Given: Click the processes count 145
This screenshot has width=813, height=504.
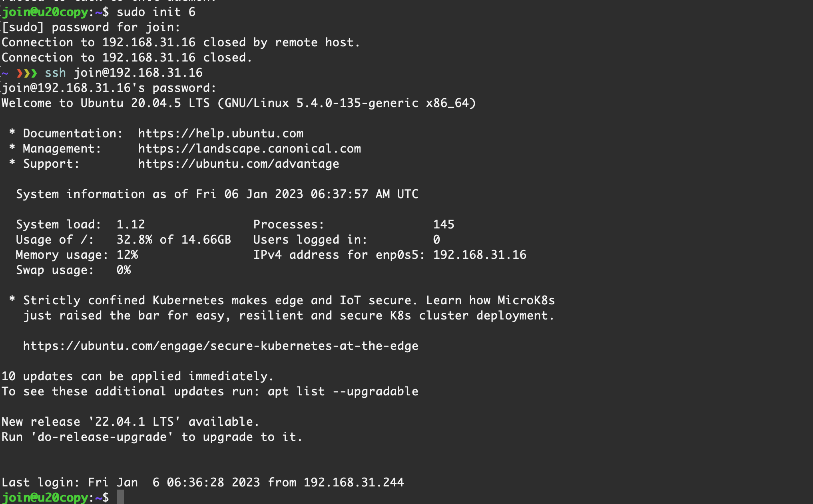Looking at the screenshot, I should (x=444, y=224).
